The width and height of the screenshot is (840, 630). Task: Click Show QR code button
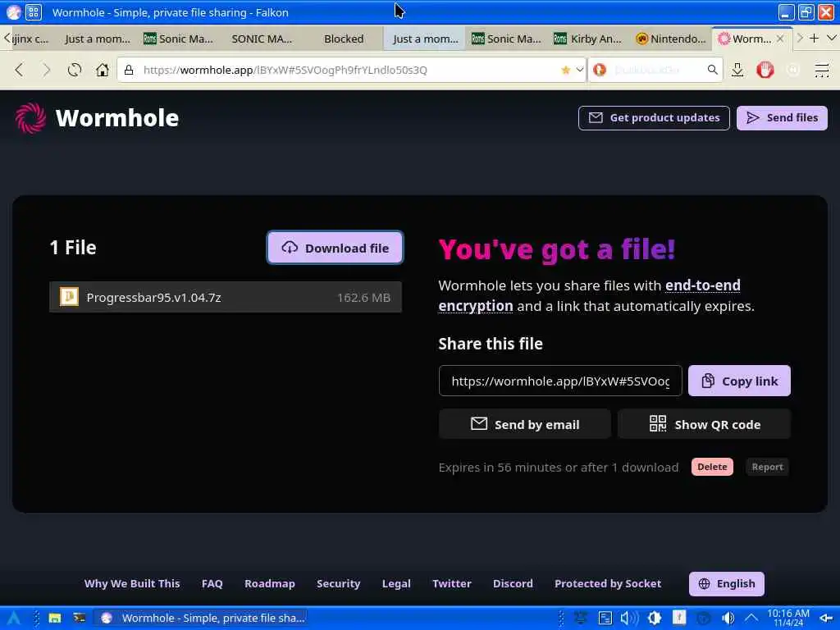click(x=704, y=424)
